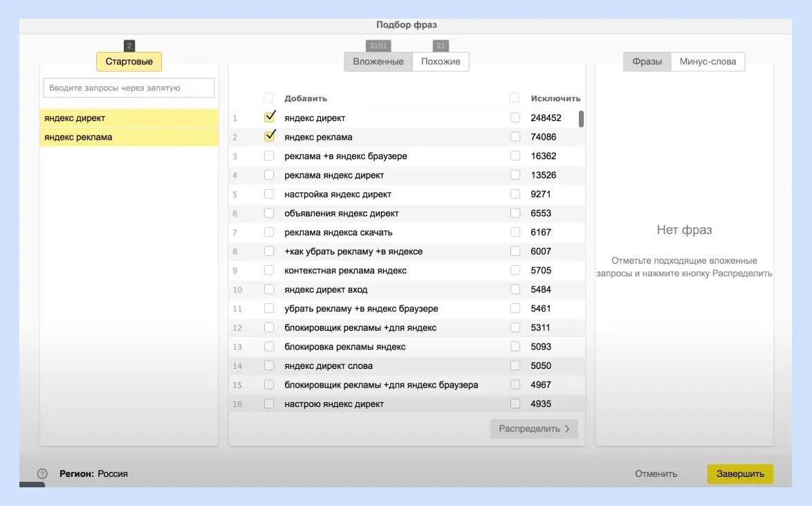The image size is (812, 506).
Task: Select starting phrase яндекс директ in left list
Action: (129, 118)
